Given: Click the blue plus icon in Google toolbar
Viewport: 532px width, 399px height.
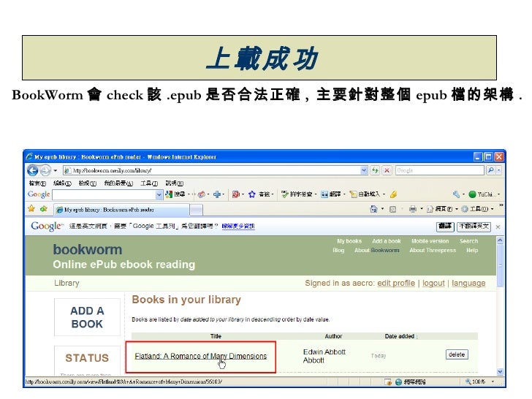Looking at the screenshot, I should [x=217, y=194].
